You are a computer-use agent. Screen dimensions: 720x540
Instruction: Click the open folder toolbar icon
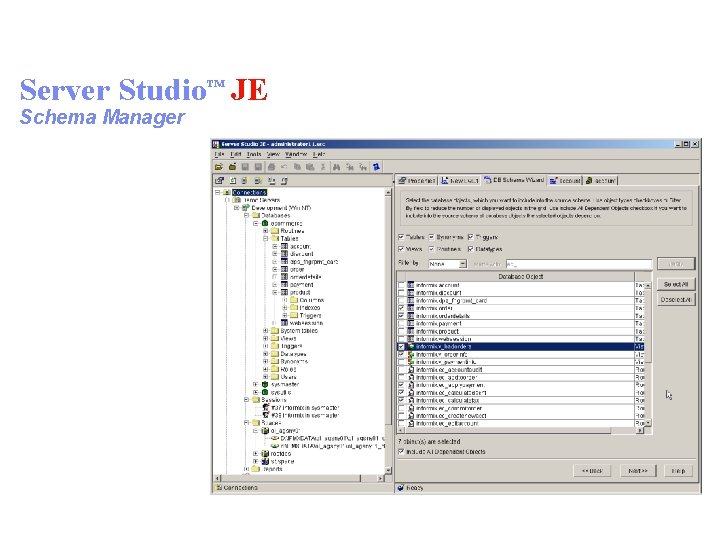point(219,167)
